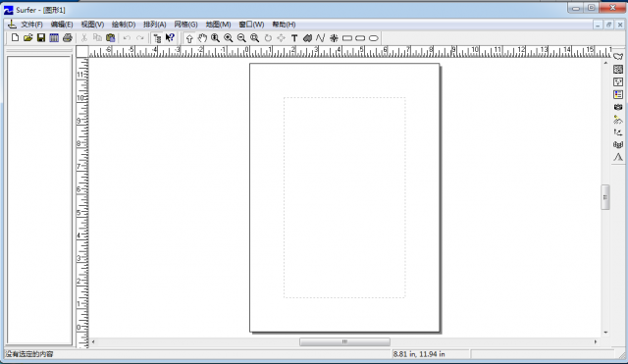Click the New document icon
This screenshot has height=364, width=628.
[x=15, y=38]
